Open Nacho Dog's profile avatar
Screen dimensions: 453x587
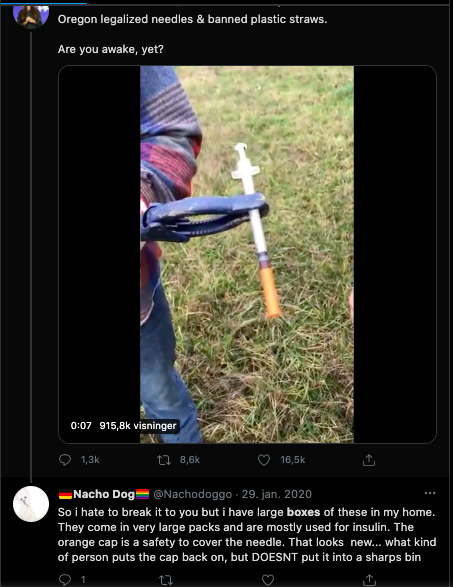coord(31,504)
